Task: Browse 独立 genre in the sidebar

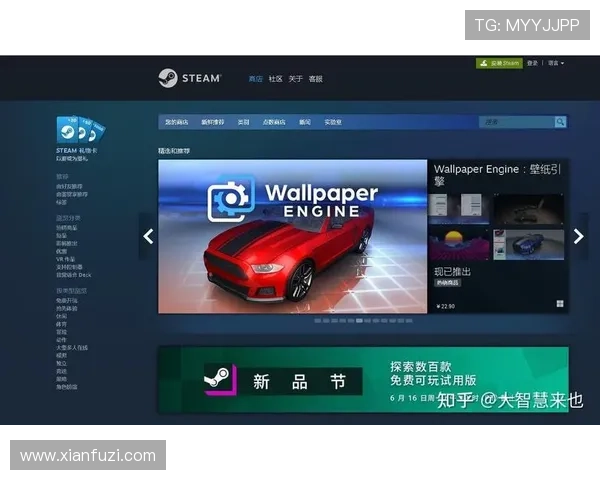Action: pos(61,363)
